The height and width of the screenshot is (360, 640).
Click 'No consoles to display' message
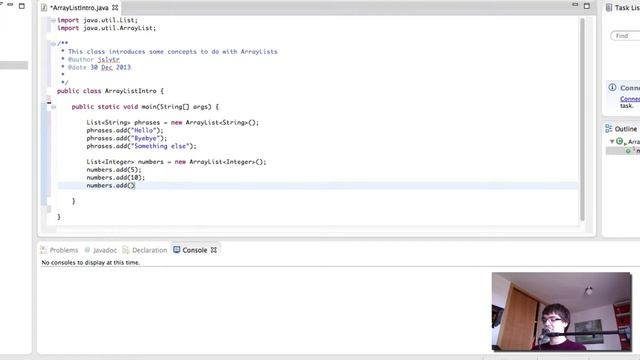click(x=91, y=262)
